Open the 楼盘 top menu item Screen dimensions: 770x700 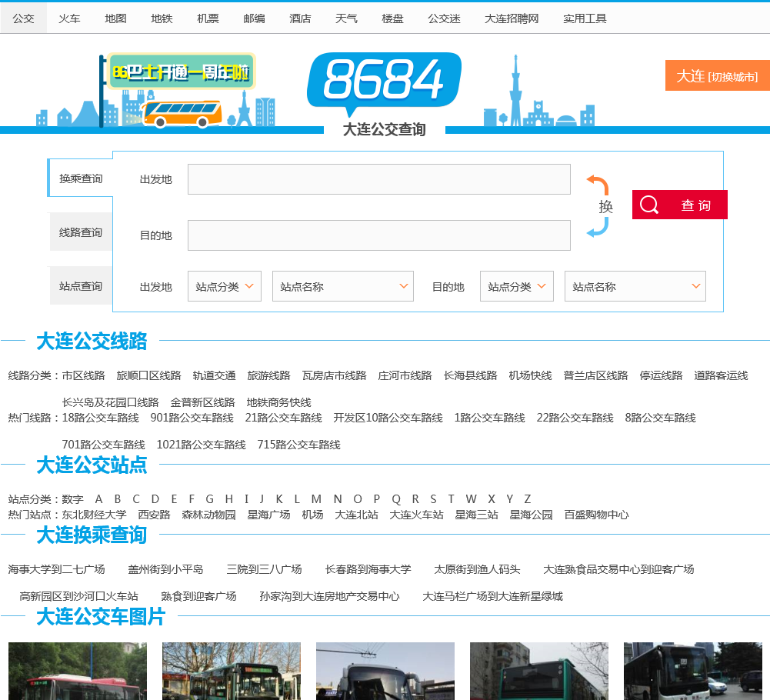392,18
